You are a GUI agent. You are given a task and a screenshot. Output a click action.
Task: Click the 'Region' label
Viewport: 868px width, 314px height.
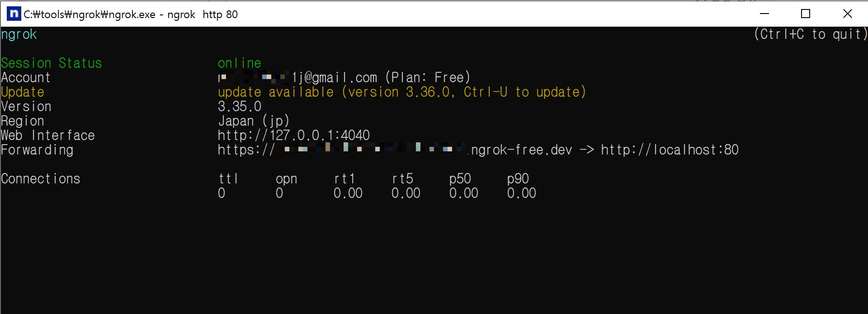(23, 121)
